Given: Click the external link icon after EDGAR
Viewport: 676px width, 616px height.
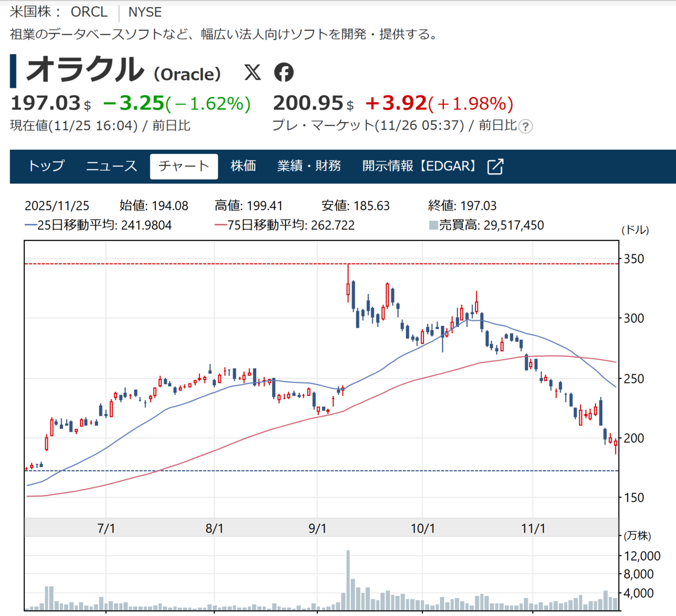Looking at the screenshot, I should (495, 166).
